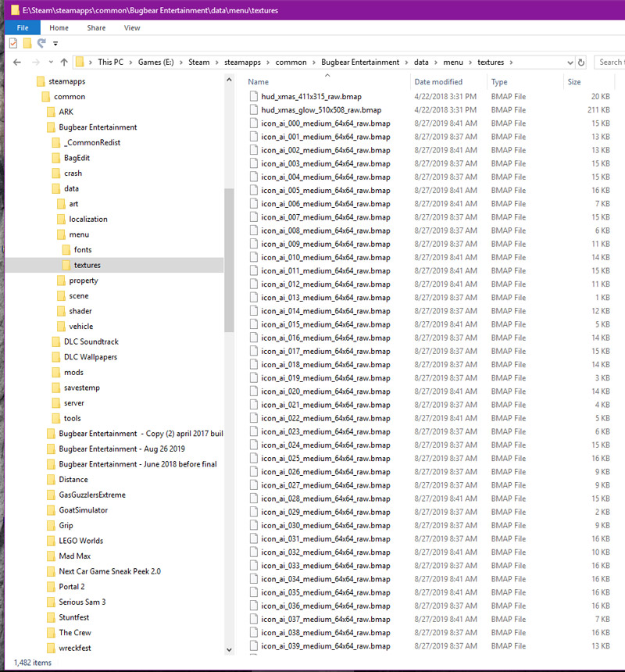Expand chevron after 'textures' breadcrumb
The height and width of the screenshot is (672, 625).
pos(511,63)
